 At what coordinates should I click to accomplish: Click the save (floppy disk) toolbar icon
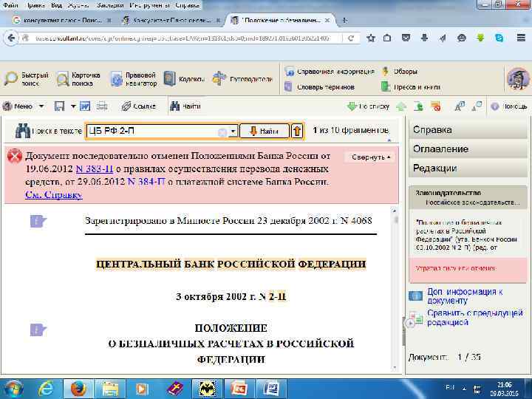coord(59,106)
